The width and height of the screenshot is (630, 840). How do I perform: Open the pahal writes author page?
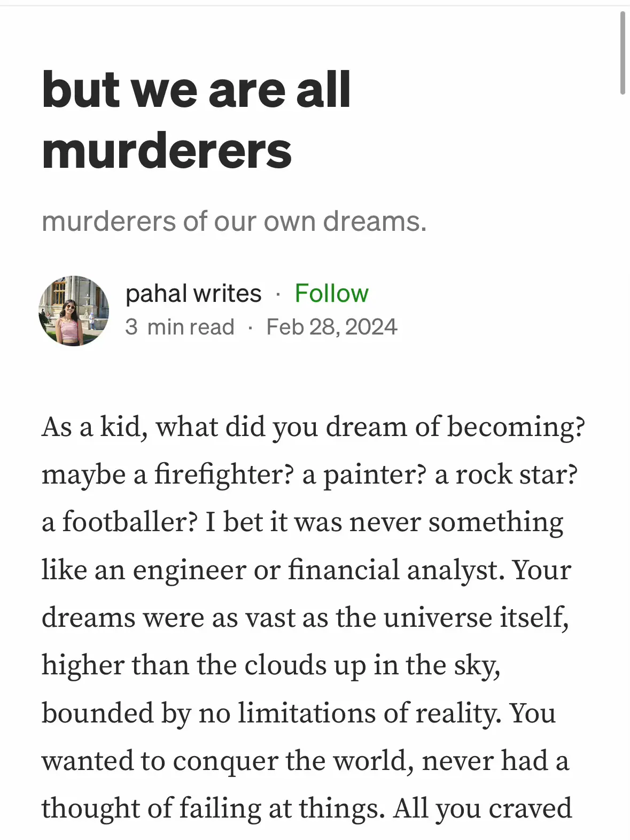pos(193,293)
